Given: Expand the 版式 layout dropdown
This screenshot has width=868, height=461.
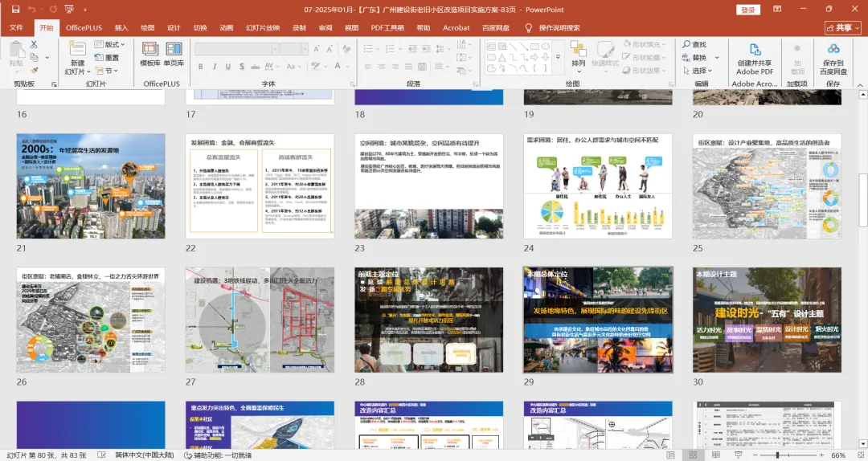Looking at the screenshot, I should (x=109, y=43).
